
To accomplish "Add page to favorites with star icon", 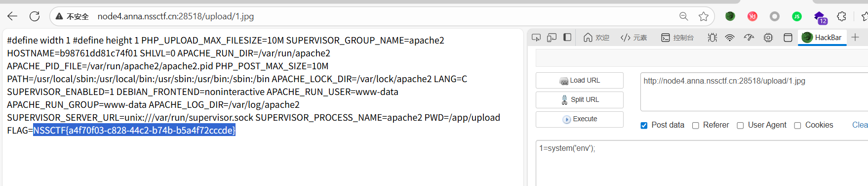I will [704, 16].
